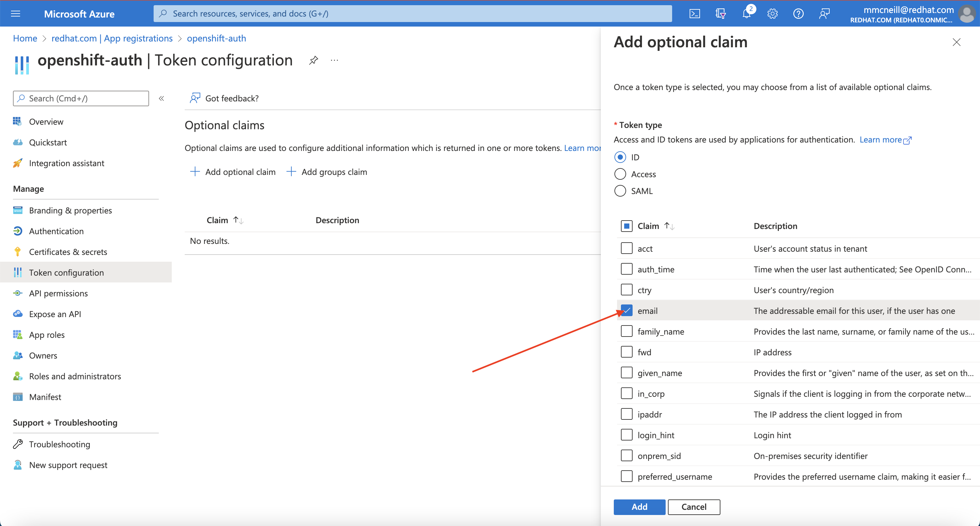Collapse the left navigation pane

(161, 98)
